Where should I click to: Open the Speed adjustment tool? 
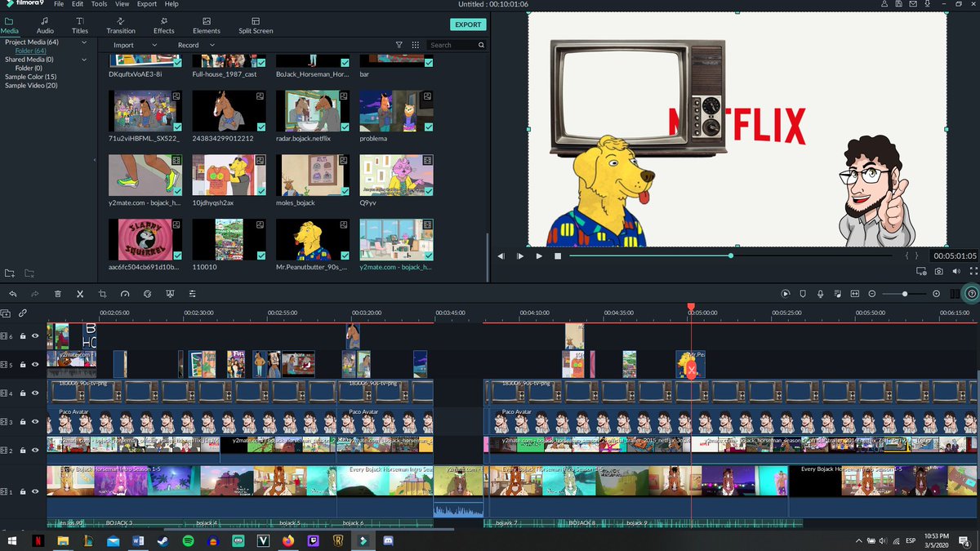(125, 294)
